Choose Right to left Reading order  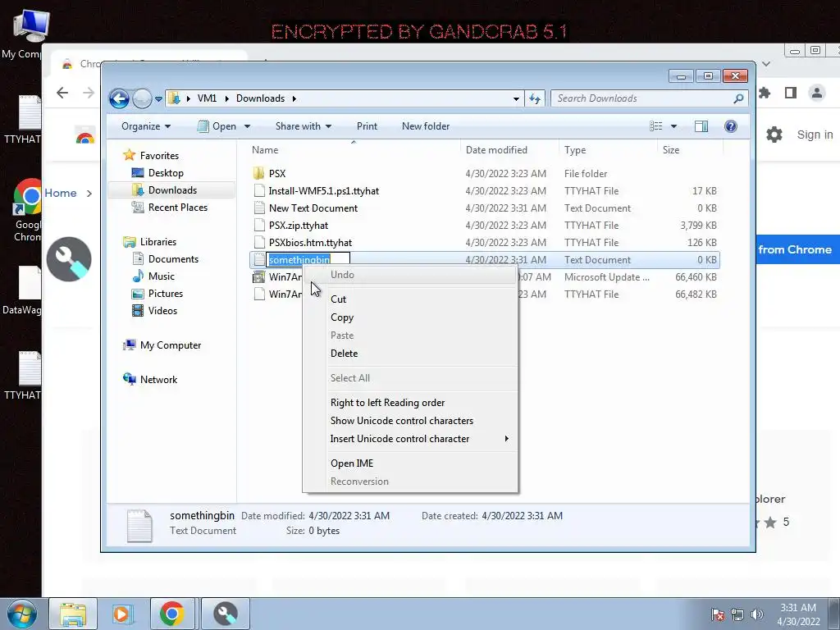pos(387,403)
